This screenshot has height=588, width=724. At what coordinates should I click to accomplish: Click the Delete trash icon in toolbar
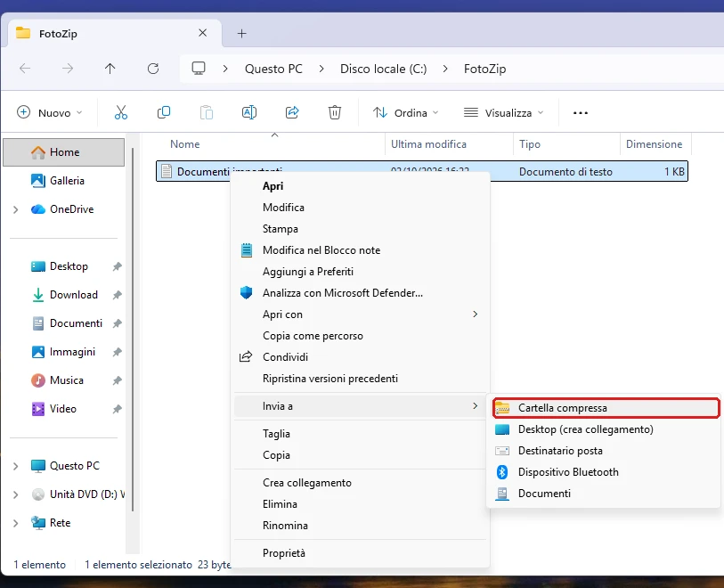point(335,113)
